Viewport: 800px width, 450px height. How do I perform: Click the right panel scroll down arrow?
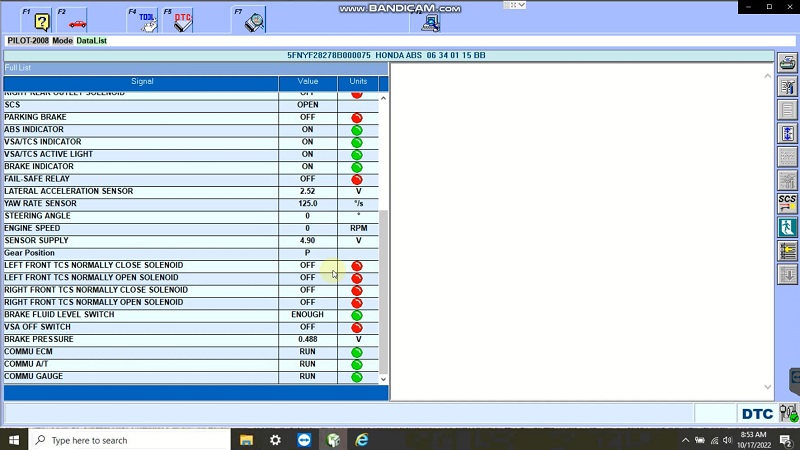click(x=767, y=387)
